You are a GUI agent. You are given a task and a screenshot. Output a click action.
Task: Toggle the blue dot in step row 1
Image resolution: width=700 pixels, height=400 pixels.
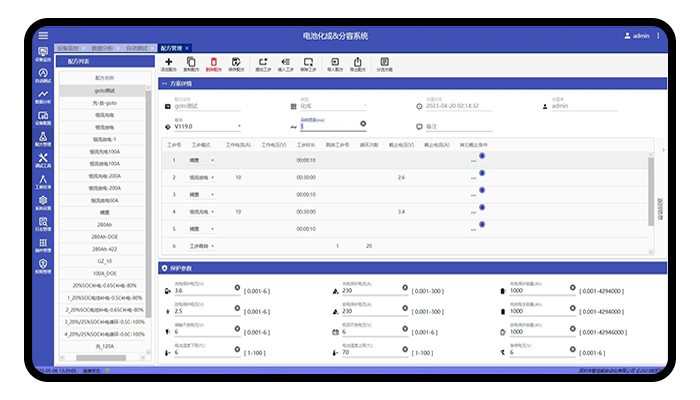pyautogui.click(x=482, y=156)
